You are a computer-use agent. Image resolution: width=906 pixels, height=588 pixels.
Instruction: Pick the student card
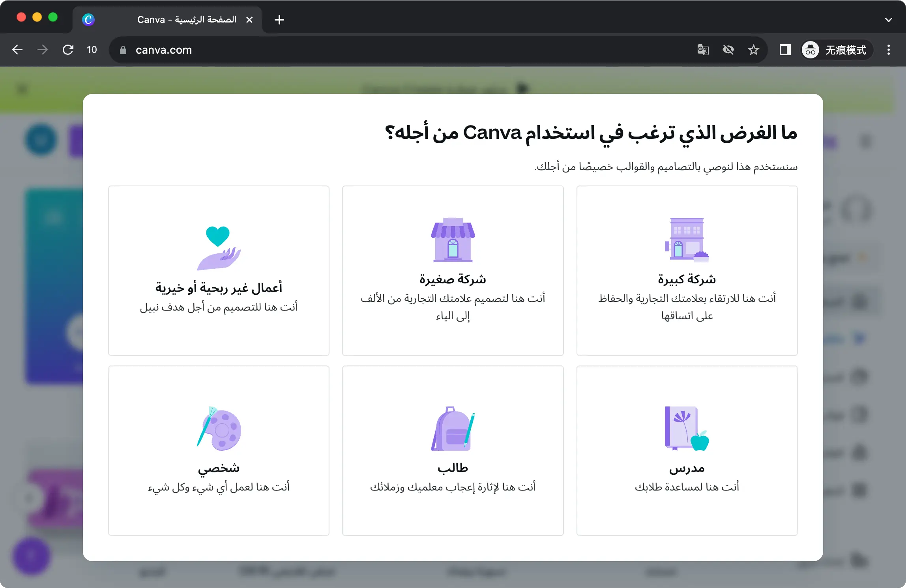click(453, 451)
